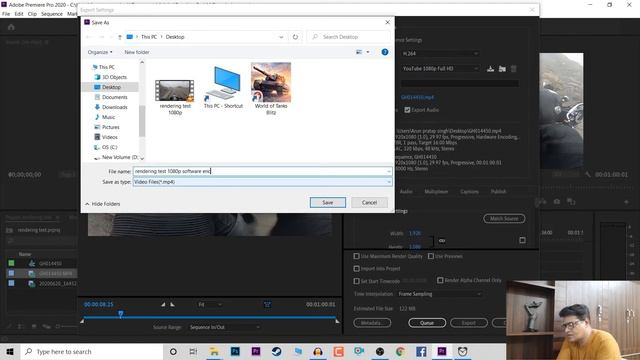Click the Export button
This screenshot has height=360, width=640.
pyautogui.click(x=469, y=323)
